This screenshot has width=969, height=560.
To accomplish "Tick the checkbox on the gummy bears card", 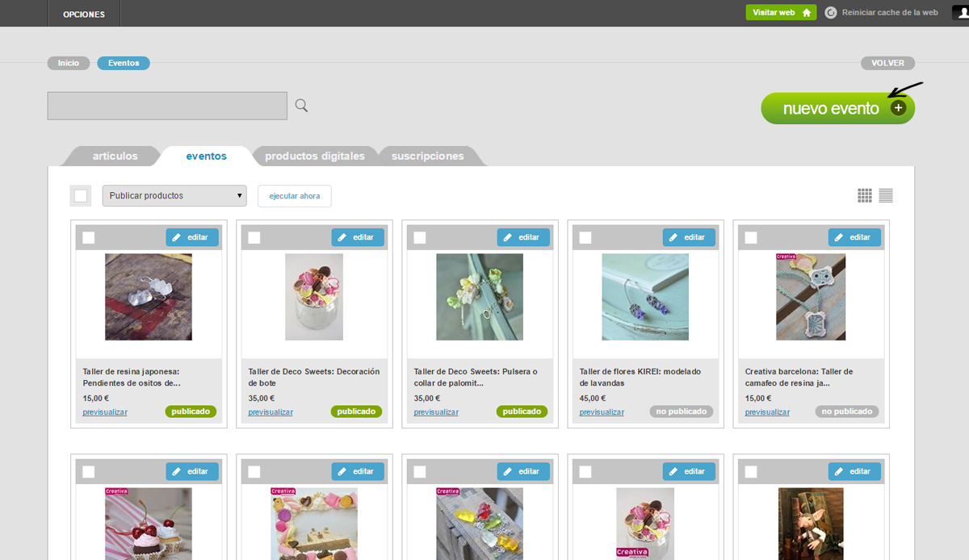I will point(420,471).
